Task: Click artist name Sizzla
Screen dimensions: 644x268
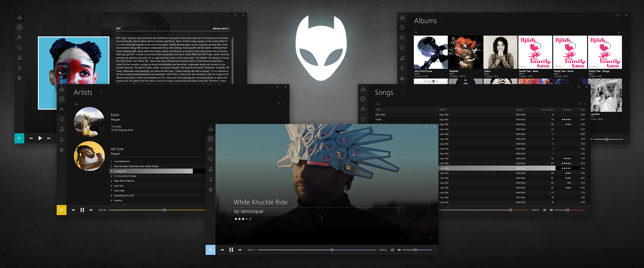Action: click(115, 115)
